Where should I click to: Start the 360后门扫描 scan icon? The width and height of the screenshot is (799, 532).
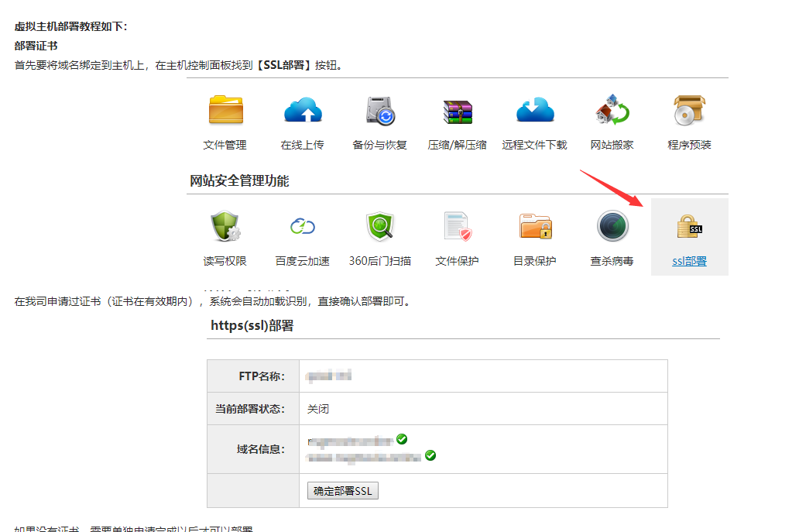(380, 227)
